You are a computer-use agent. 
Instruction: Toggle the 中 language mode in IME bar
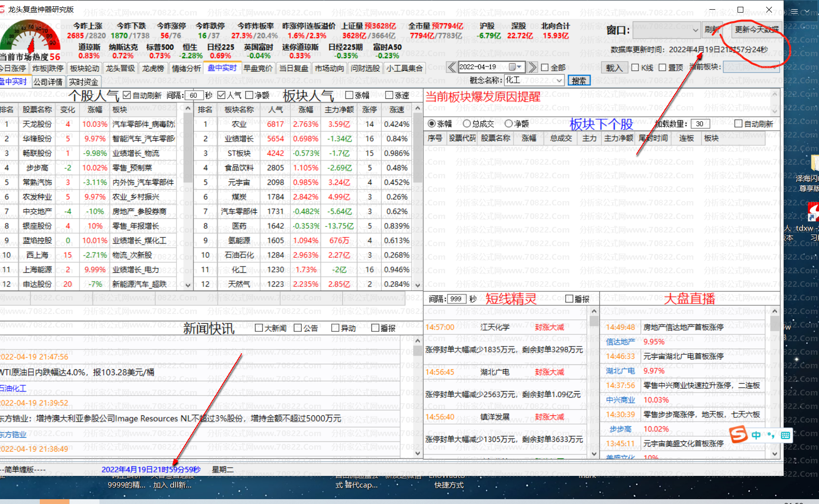coord(756,435)
